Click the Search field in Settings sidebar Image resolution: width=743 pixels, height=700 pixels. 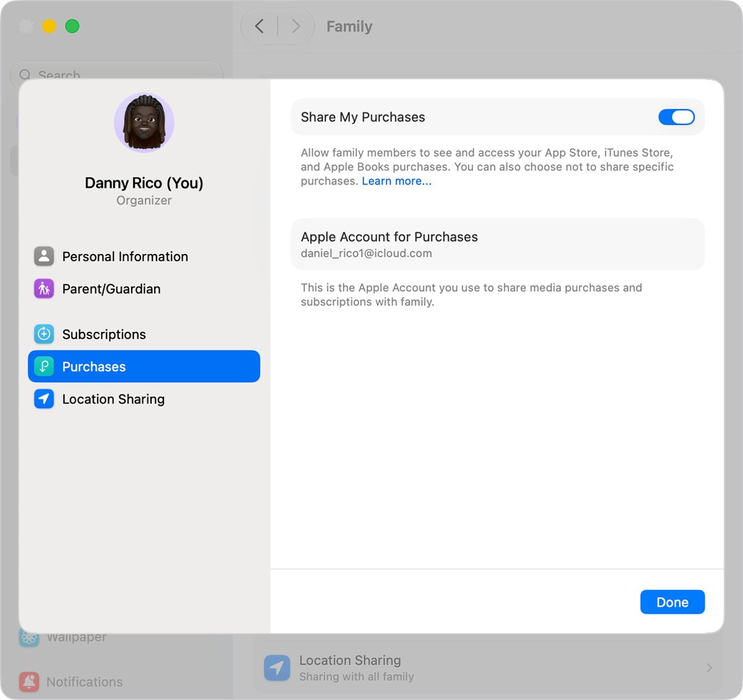(x=116, y=74)
